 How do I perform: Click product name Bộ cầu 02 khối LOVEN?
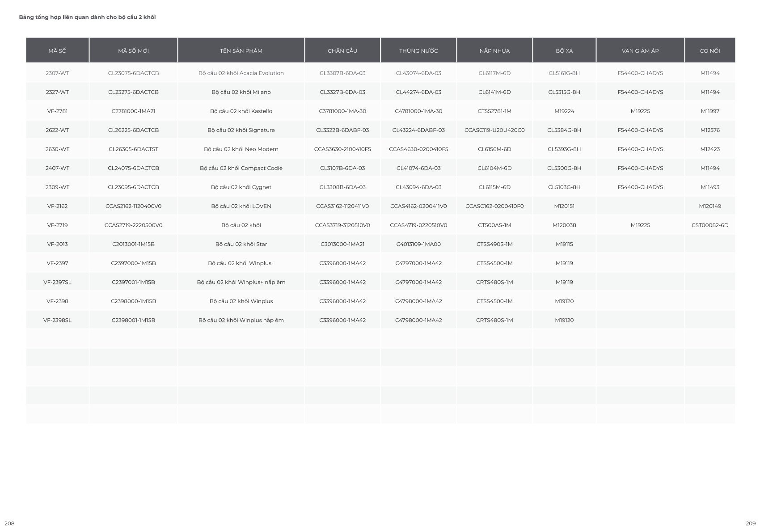coord(241,206)
